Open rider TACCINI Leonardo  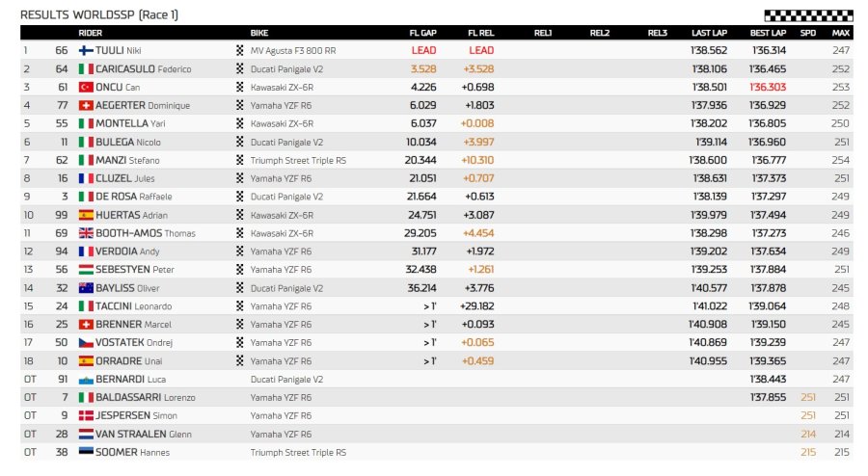pyautogui.click(x=133, y=305)
